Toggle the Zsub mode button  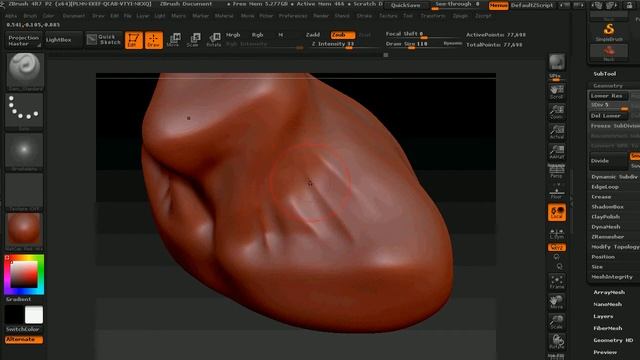pos(342,35)
